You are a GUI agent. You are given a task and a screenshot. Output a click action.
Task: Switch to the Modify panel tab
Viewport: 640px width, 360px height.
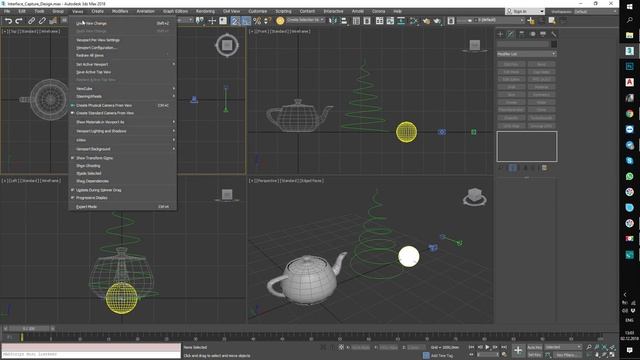(511, 34)
